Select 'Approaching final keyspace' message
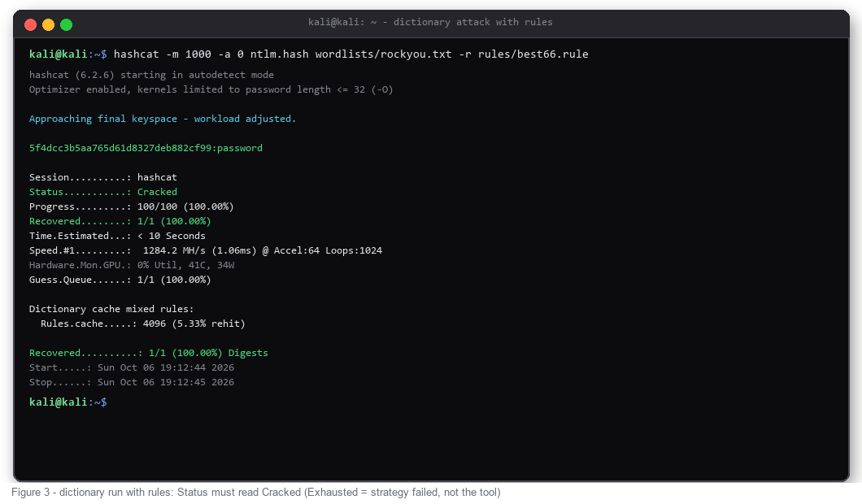This screenshot has height=504, width=862. 163,119
